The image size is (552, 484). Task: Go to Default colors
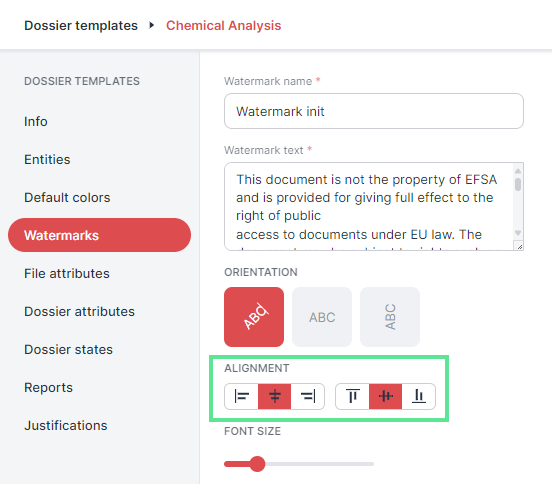point(67,197)
